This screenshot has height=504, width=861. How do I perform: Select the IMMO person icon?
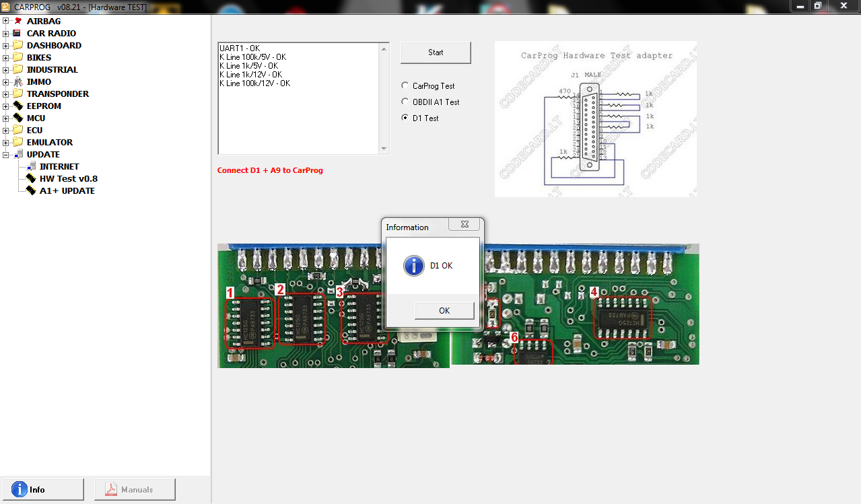[x=18, y=81]
